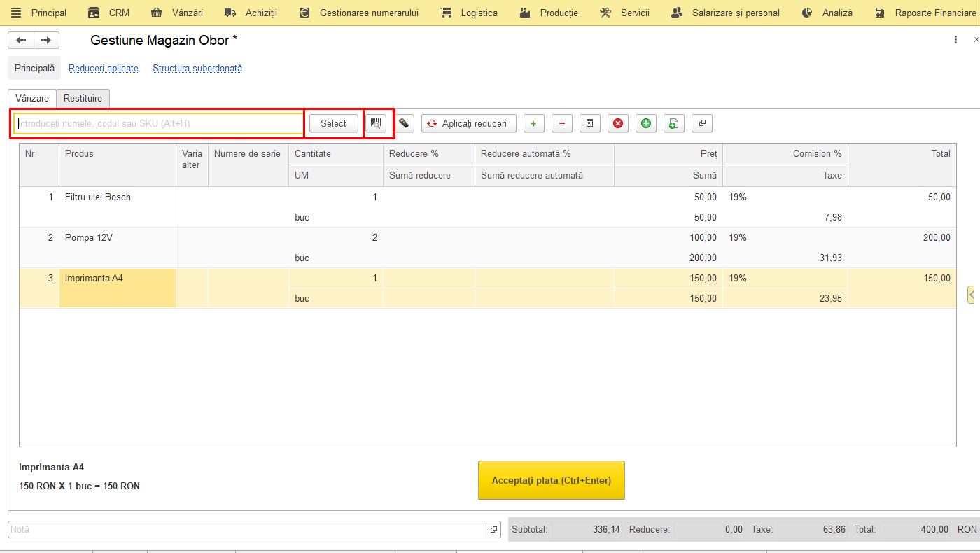This screenshot has height=553, width=980.
Task: Click the Reducere % column header
Action: [x=428, y=153]
